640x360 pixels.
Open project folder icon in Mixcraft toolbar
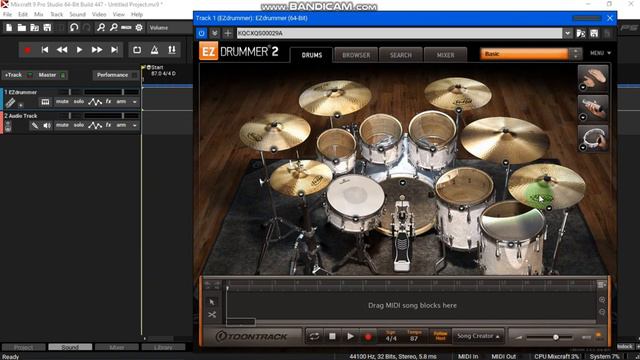(x=22, y=28)
